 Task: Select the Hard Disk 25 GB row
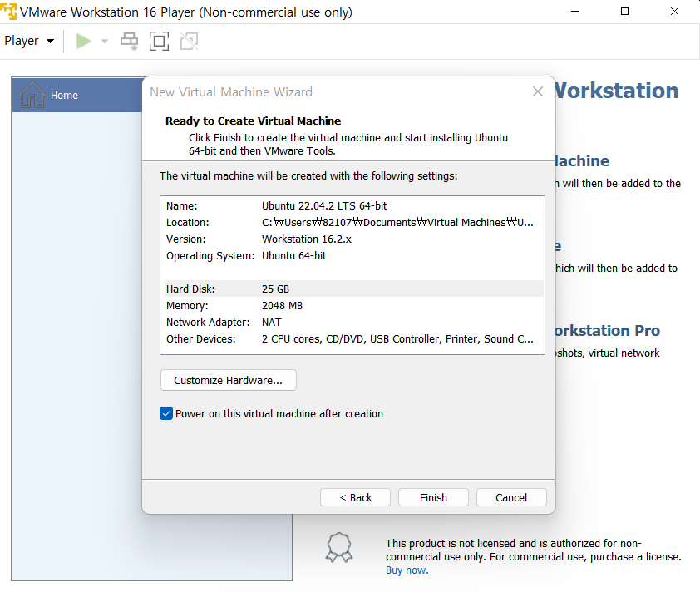(x=353, y=289)
